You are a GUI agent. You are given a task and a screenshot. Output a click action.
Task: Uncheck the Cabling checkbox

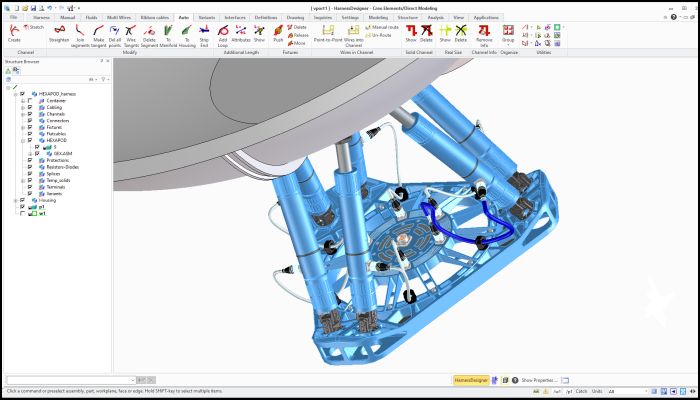pos(30,107)
